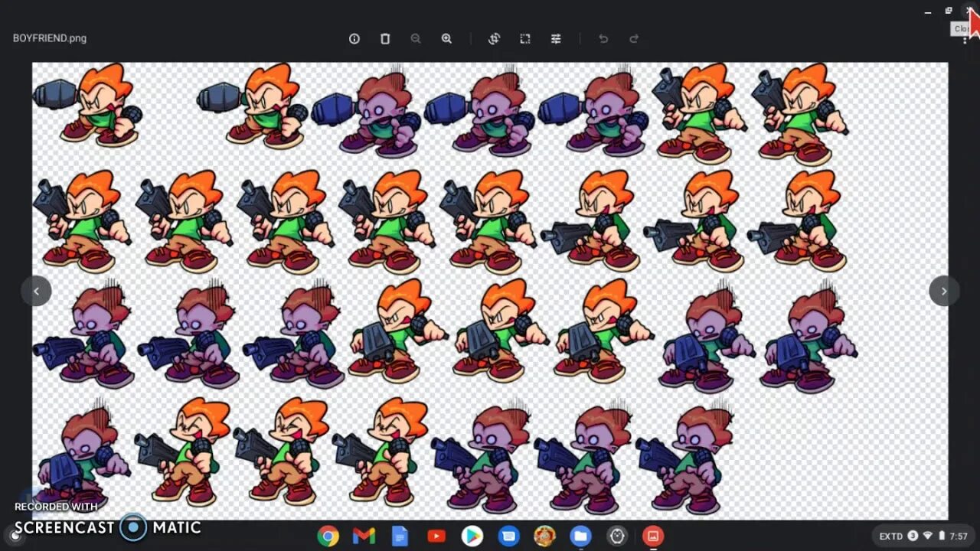Restore down the Gallery window

coord(949,11)
